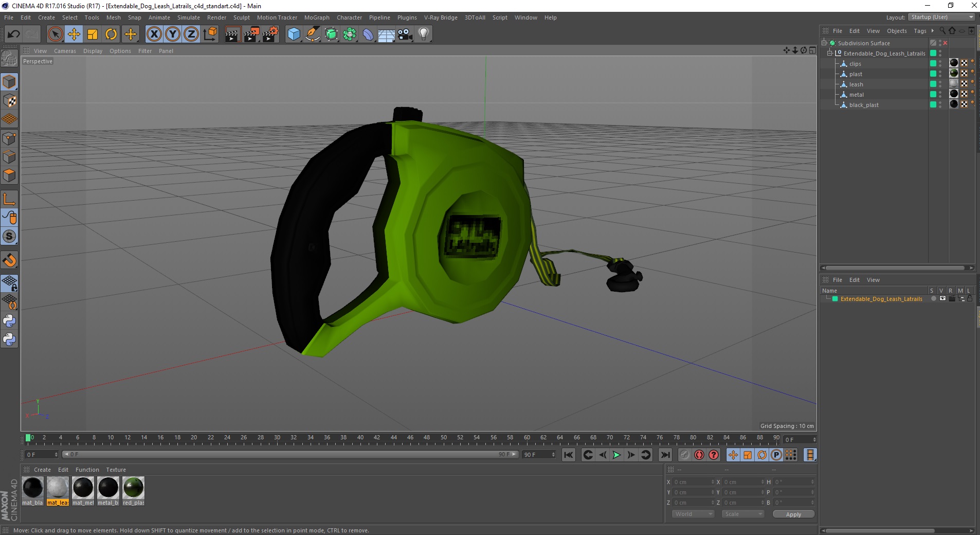980x535 pixels.
Task: Click the clips material tag
Action: (954, 63)
